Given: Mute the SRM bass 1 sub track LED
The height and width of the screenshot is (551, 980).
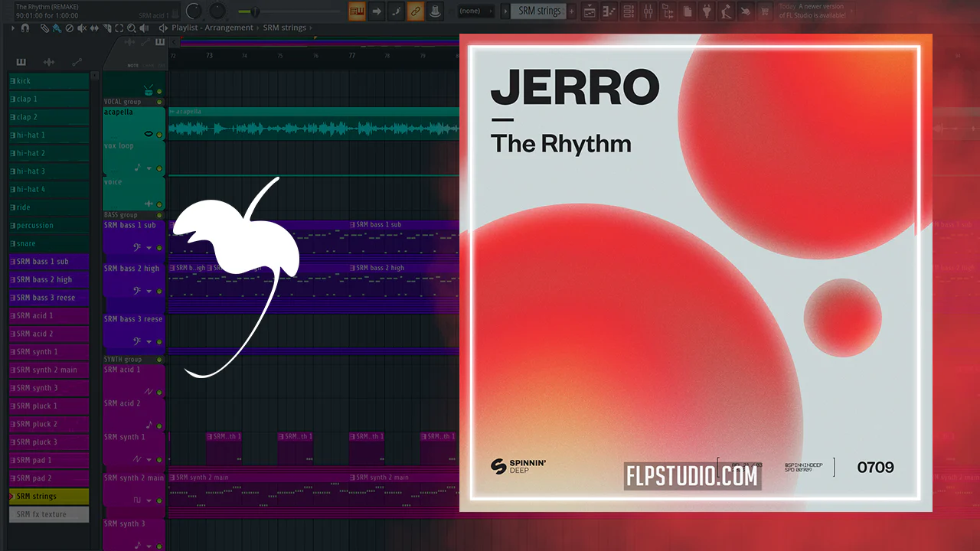Looking at the screenshot, I should coord(159,248).
